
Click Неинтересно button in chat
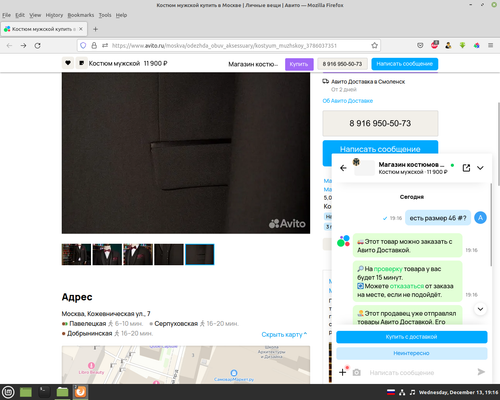coord(412,353)
